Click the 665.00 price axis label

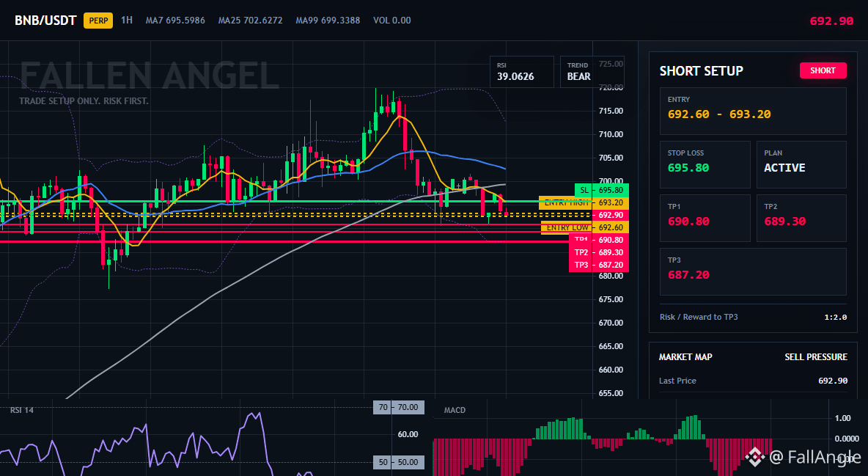click(611, 346)
